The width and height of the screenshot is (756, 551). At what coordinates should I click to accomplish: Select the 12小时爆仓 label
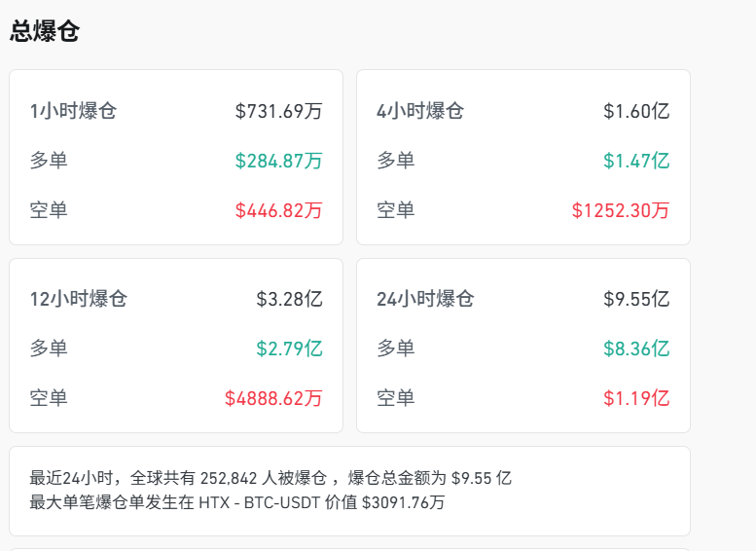78,299
